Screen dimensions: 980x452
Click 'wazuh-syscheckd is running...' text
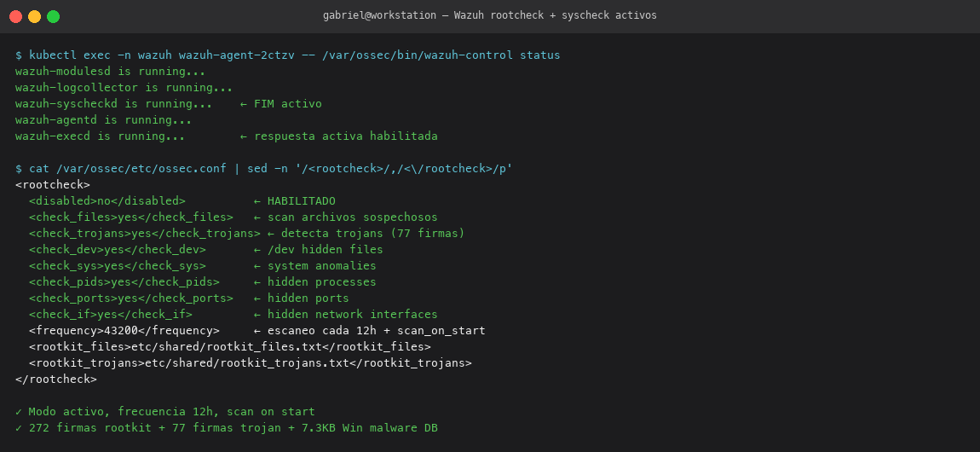click(x=113, y=104)
